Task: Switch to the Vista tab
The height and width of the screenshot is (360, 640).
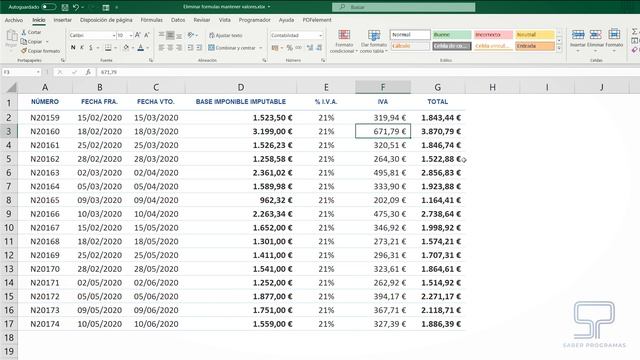Action: (x=224, y=20)
